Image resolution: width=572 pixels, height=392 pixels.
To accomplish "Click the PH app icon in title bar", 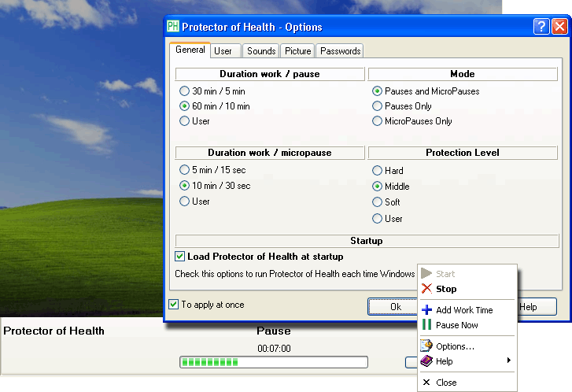I will [173, 26].
